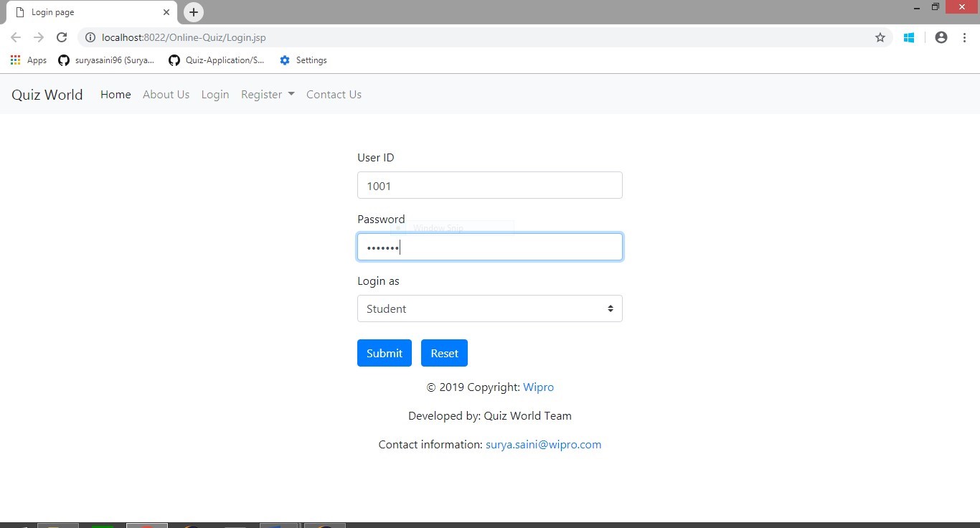Restore down the Chrome window
980x528 pixels.
pyautogui.click(x=936, y=7)
